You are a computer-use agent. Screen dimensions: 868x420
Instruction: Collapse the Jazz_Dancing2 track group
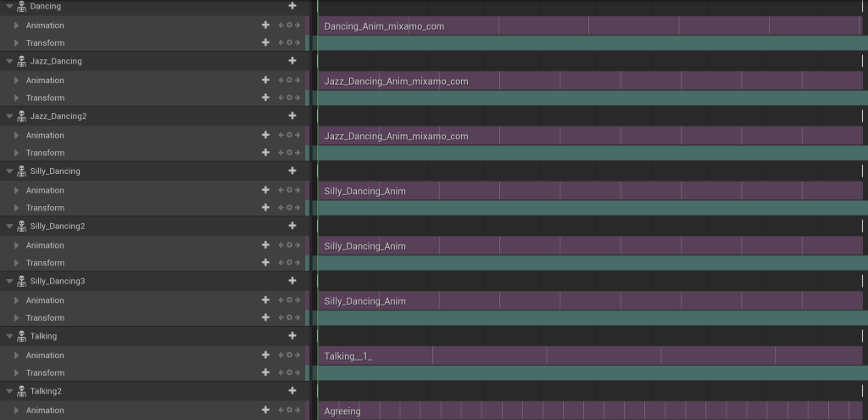point(9,116)
